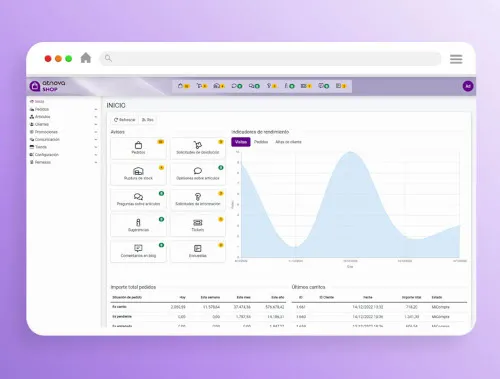Click the 'Fecha' column header in Últimos carritos
Viewport: 500px width, 379px height.
click(x=368, y=297)
